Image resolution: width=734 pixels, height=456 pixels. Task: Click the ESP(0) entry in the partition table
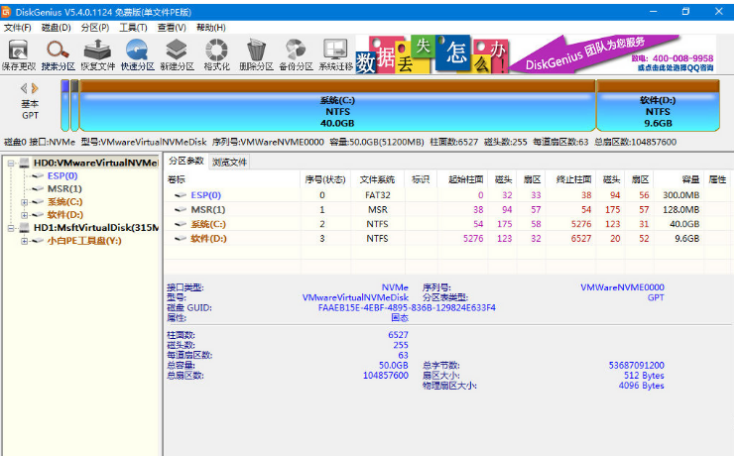[x=205, y=195]
